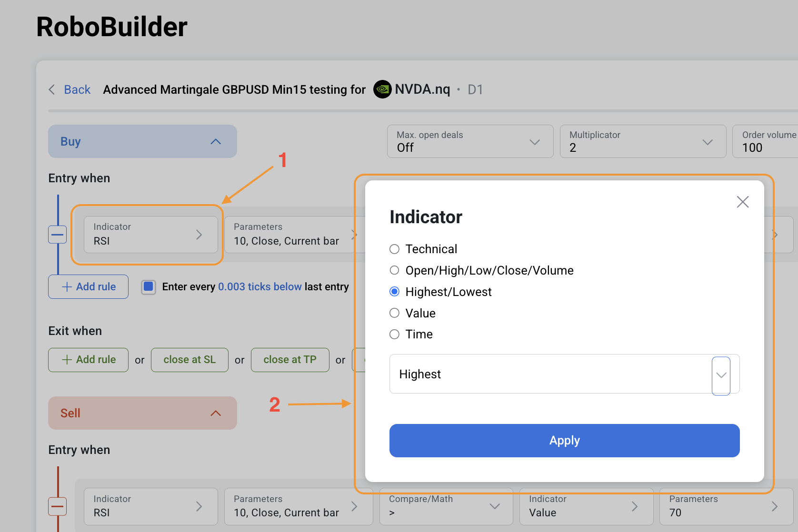Open Buy section RSI Indicator selector
Viewport: 798px width, 532px height.
pyautogui.click(x=151, y=234)
